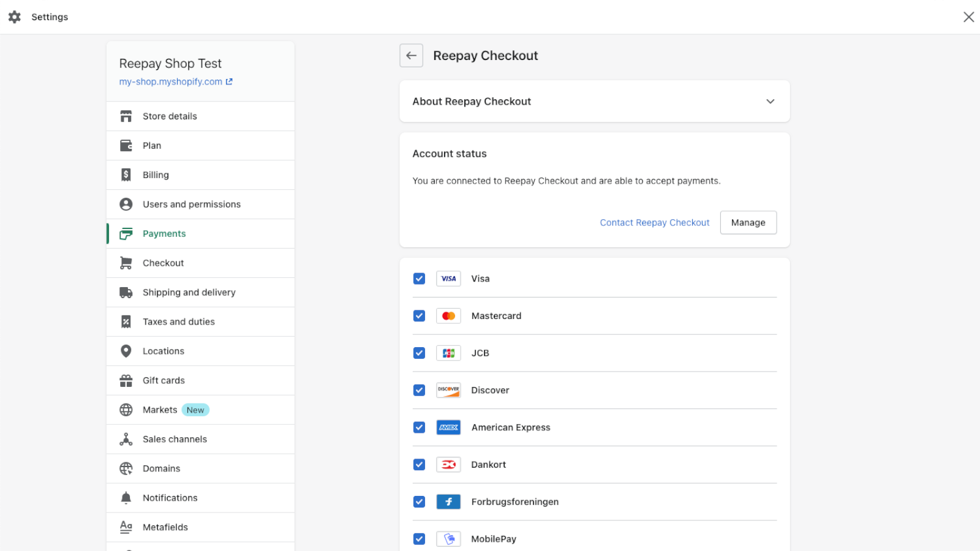980x551 pixels.
Task: Uncheck the Visa checkbox
Action: (419, 279)
